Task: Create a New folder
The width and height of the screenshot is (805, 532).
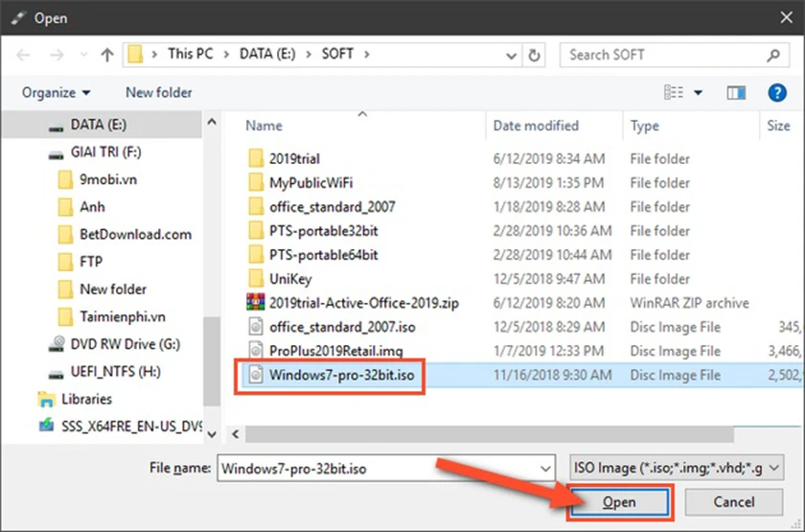Action: (x=159, y=92)
